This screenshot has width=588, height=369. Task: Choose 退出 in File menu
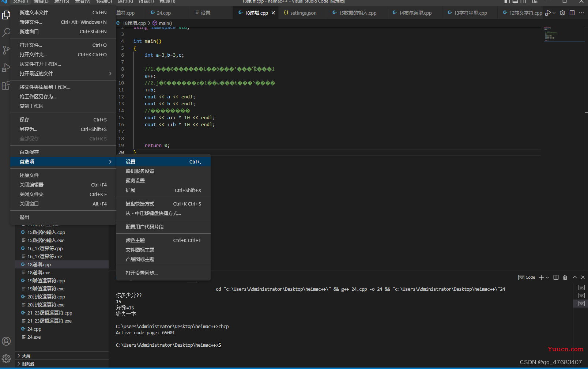63,217
